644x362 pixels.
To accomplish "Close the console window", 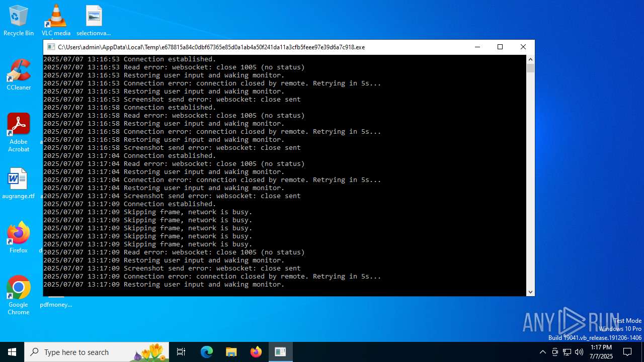I will [523, 47].
